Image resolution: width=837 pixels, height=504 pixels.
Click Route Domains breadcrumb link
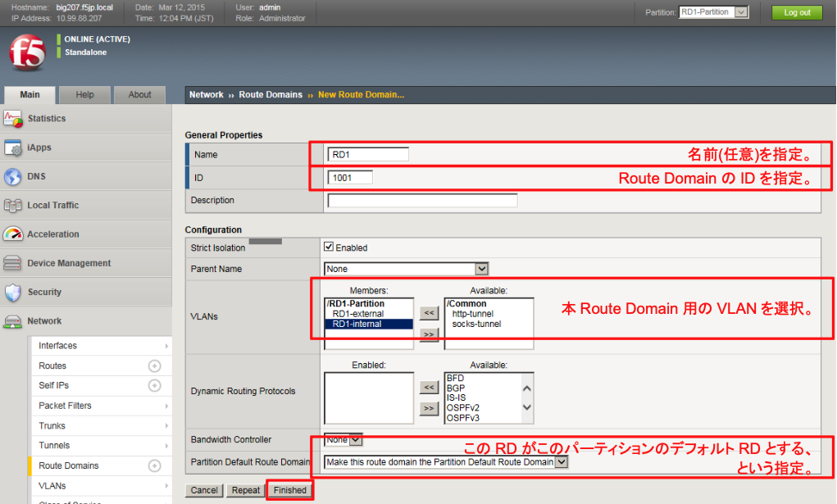pyautogui.click(x=270, y=94)
